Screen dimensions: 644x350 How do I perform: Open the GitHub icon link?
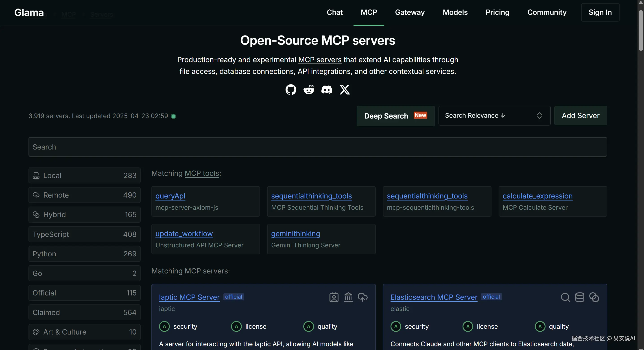tap(291, 90)
